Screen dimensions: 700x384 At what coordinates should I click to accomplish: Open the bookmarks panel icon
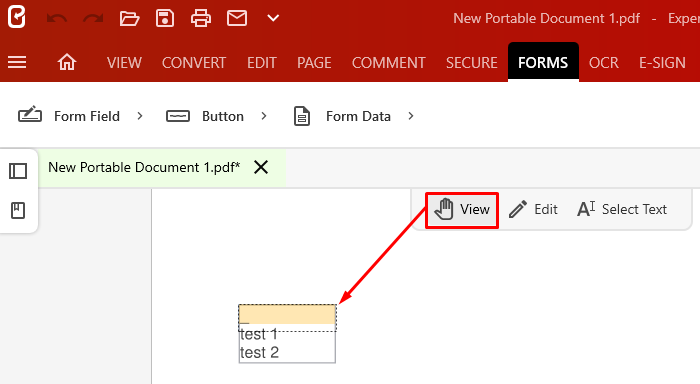(x=18, y=210)
